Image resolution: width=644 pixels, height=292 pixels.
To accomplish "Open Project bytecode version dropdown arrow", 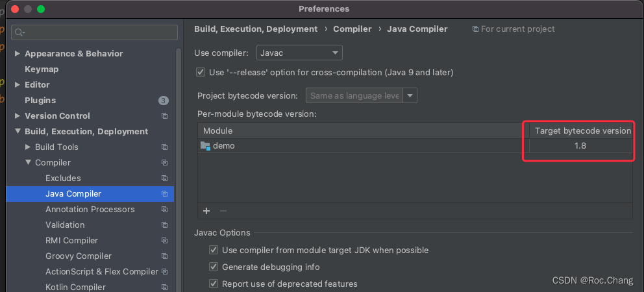I will point(410,95).
